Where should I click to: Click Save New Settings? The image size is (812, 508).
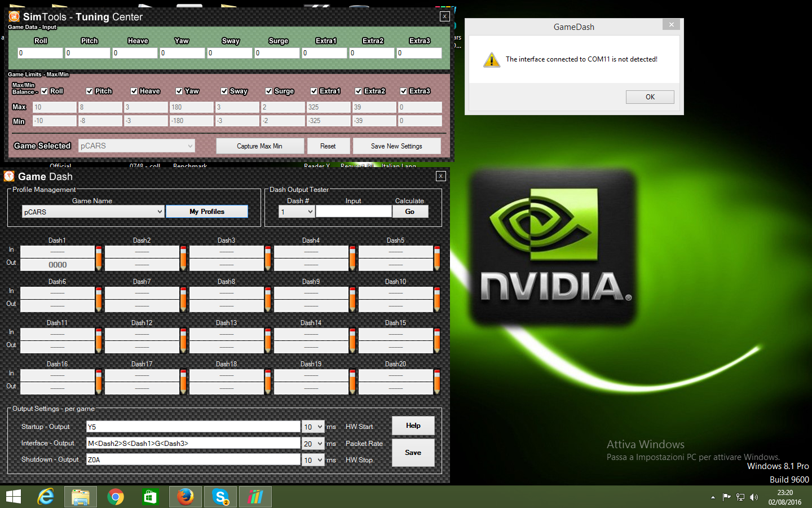coord(397,146)
